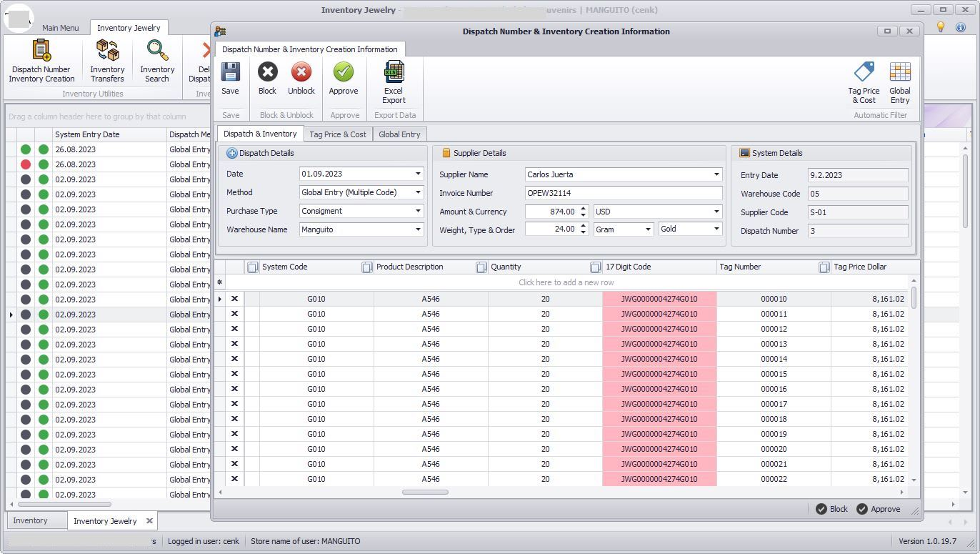The width and height of the screenshot is (980, 554).
Task: Click the Warehouse Code field showing 05
Action: (858, 194)
